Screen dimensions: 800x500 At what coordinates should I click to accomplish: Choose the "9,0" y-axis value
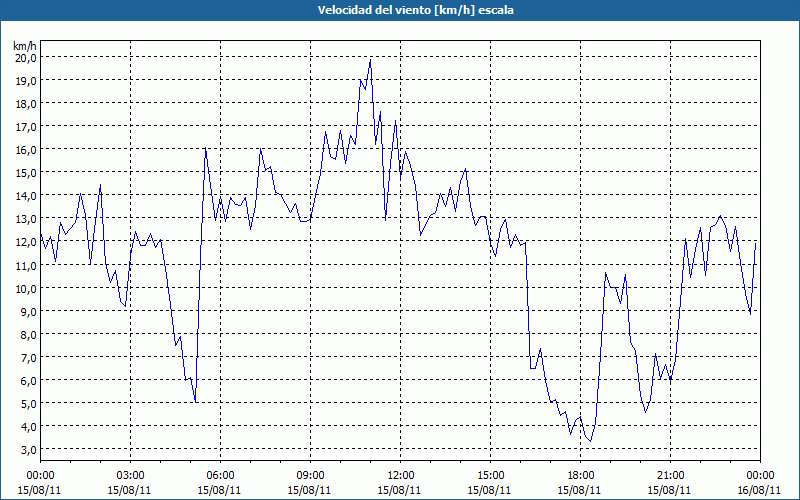[x=28, y=311]
